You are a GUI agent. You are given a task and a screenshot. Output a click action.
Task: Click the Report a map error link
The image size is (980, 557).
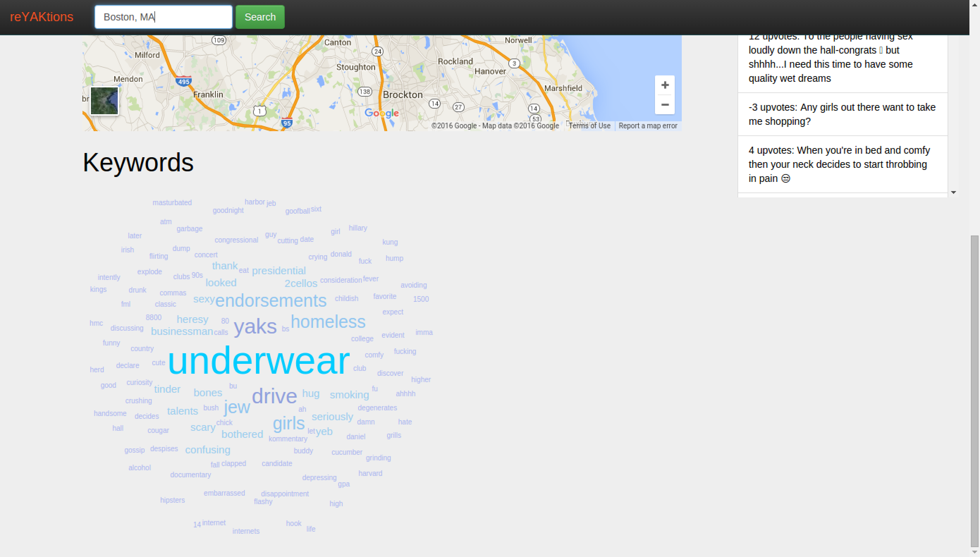coord(648,126)
